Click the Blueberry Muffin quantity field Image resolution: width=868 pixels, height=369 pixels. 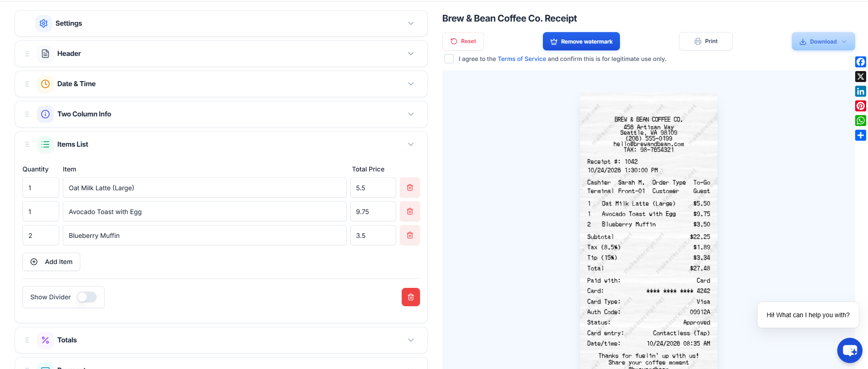[x=41, y=235]
